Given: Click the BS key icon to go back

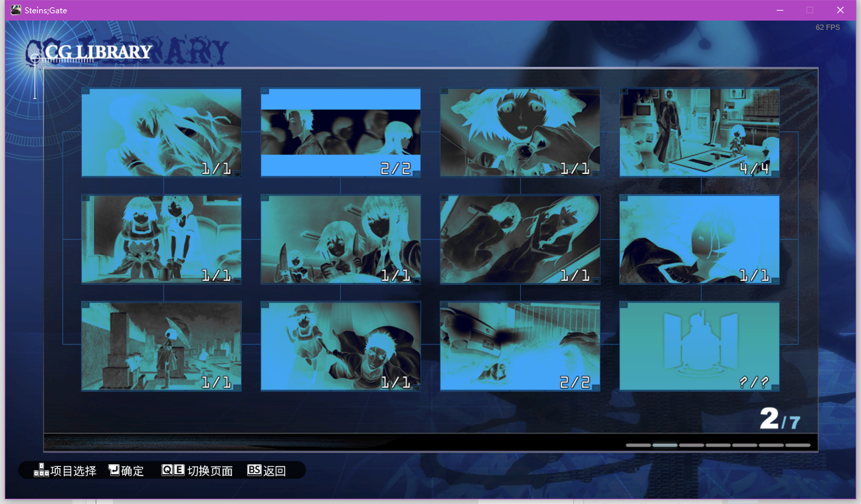Looking at the screenshot, I should pyautogui.click(x=254, y=470).
